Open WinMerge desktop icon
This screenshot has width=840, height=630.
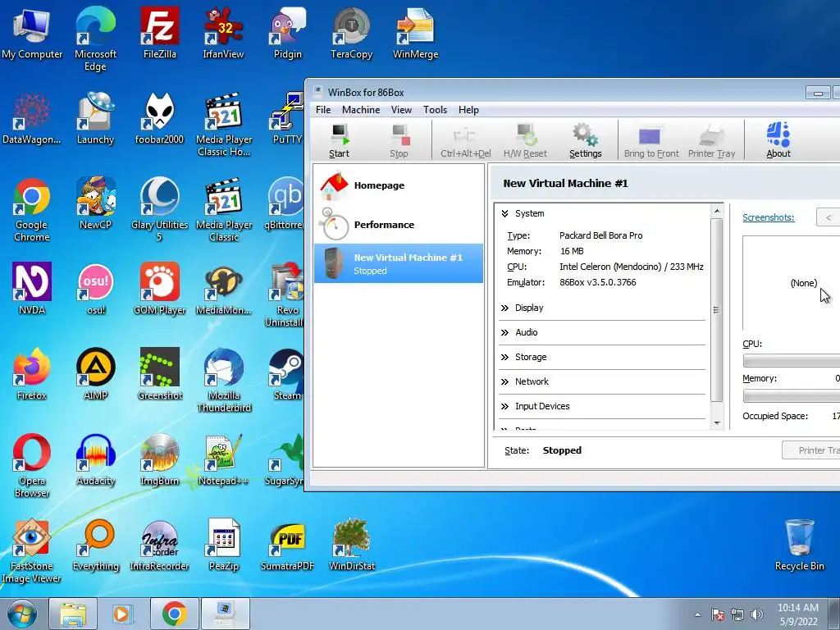[x=415, y=33]
